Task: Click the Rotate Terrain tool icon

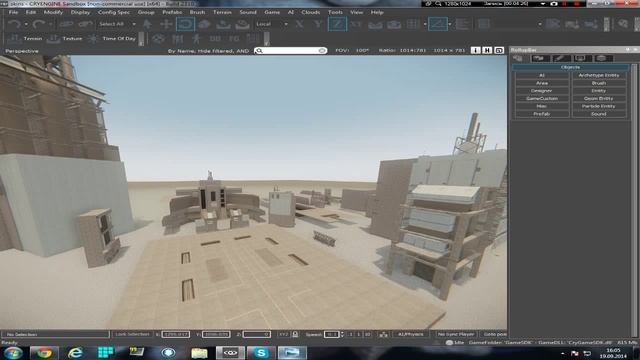Action: point(242,24)
